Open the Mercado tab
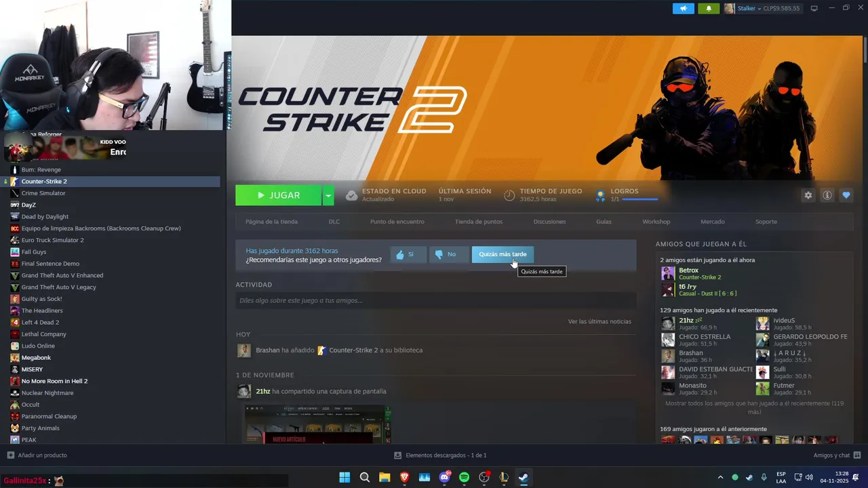Screen dimensions: 868x488 713,222
